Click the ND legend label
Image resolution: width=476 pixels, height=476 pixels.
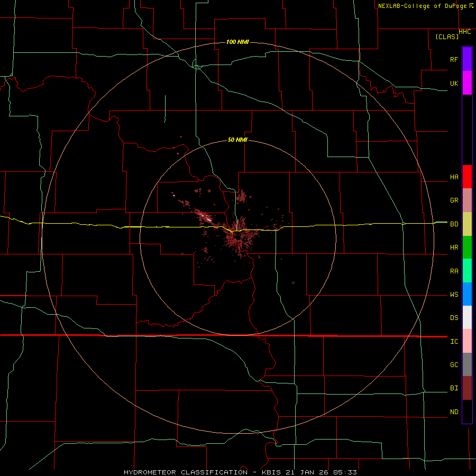tap(454, 412)
